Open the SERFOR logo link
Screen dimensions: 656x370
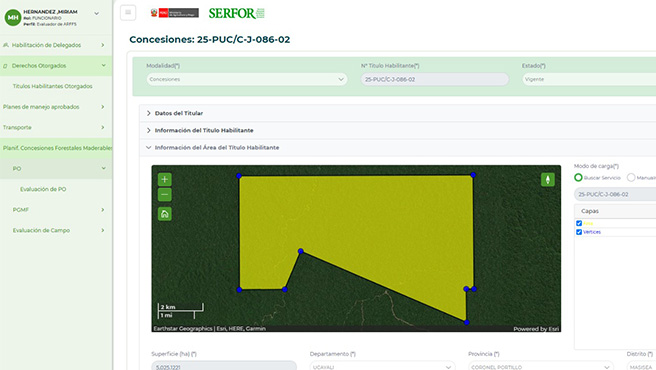236,13
